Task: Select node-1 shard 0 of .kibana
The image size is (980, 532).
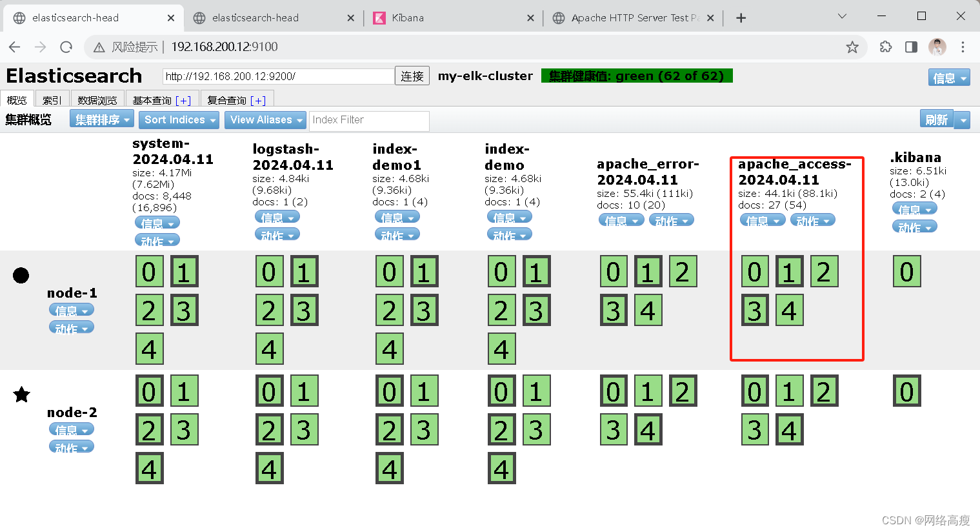Action: point(906,271)
